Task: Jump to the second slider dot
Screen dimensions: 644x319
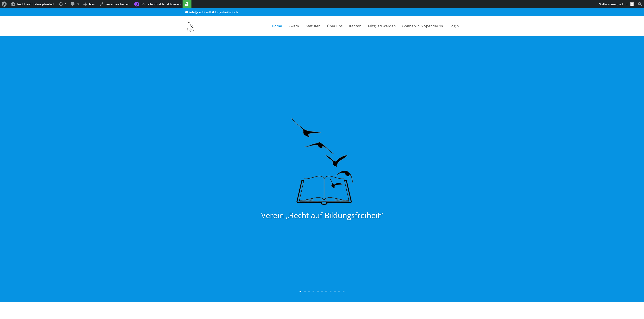Action: click(x=304, y=291)
